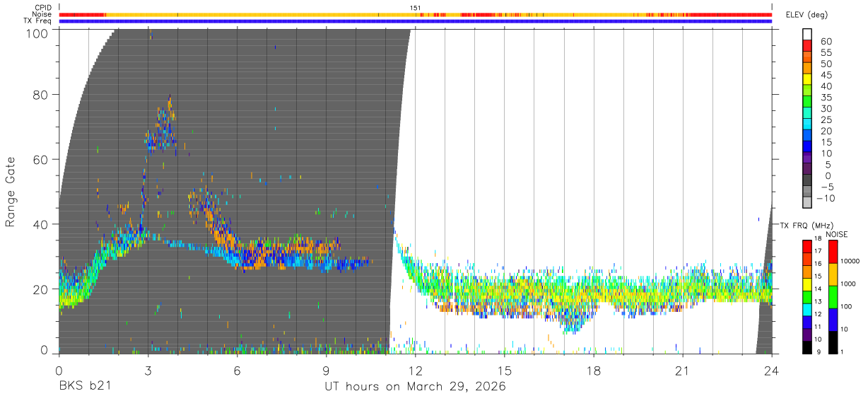Image resolution: width=868 pixels, height=401 pixels.
Task: Click Range Gate axis tick 60
Action: click(x=42, y=159)
